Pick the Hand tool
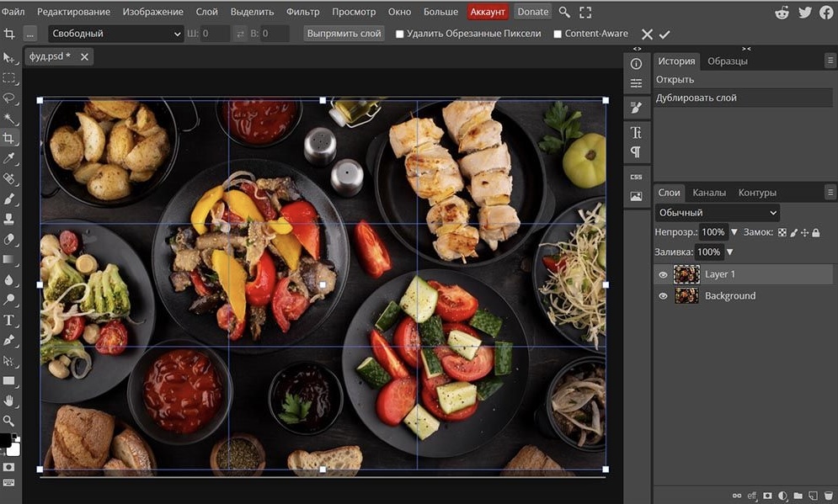This screenshot has height=504, width=838. 9,401
